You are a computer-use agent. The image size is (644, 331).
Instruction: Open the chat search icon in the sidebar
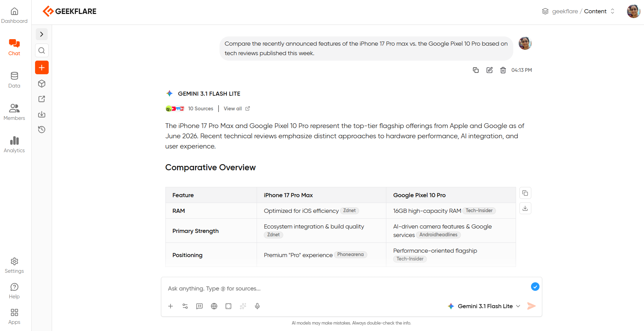(x=42, y=50)
